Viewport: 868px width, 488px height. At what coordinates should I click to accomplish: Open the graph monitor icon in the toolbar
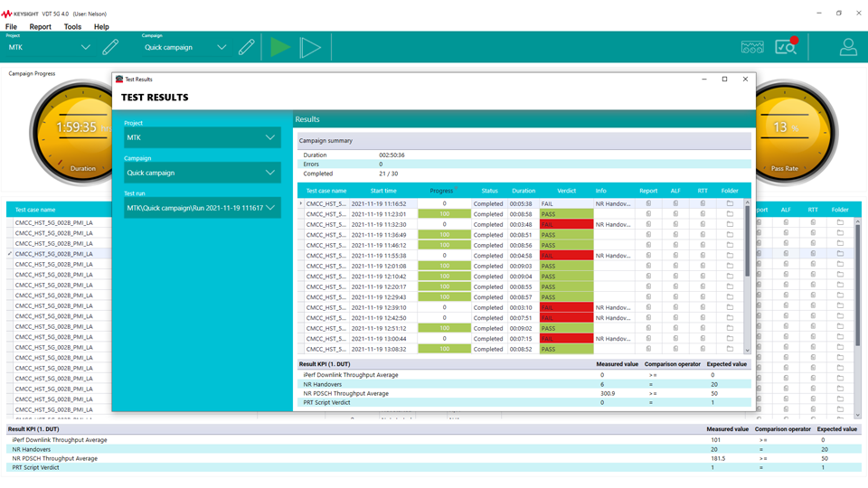point(752,47)
